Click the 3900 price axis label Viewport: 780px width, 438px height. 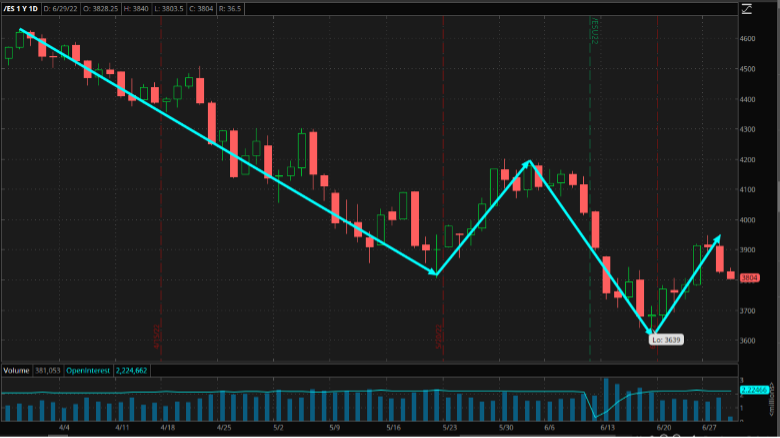748,250
